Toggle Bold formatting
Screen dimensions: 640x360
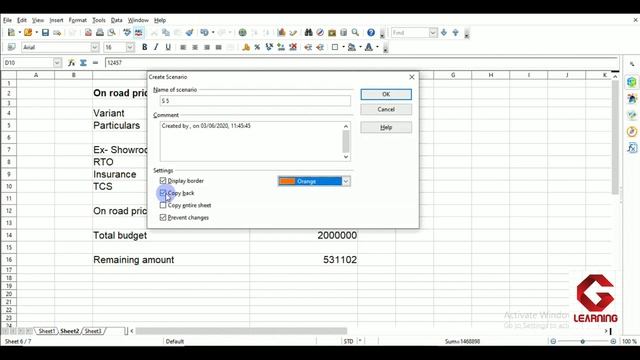click(x=144, y=47)
